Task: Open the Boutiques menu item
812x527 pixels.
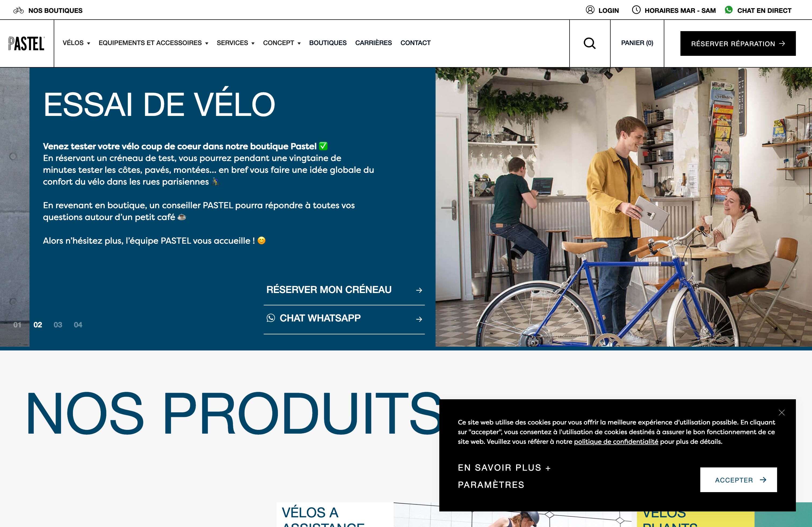Action: (x=328, y=43)
